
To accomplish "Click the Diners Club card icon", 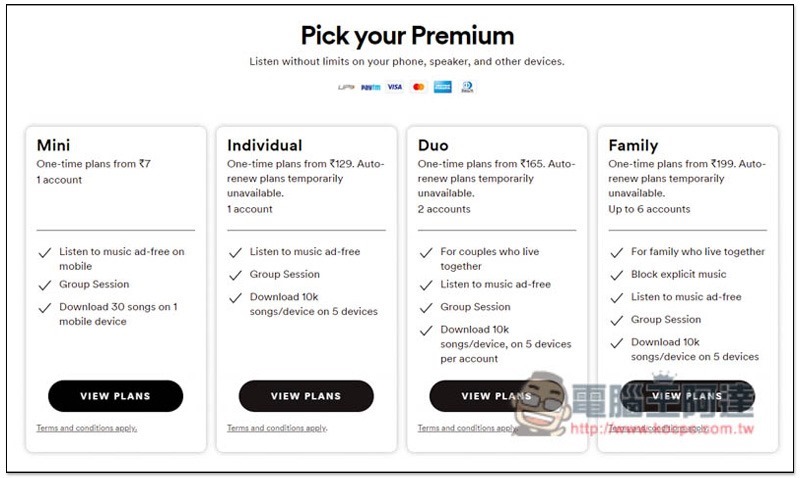I will (x=467, y=87).
